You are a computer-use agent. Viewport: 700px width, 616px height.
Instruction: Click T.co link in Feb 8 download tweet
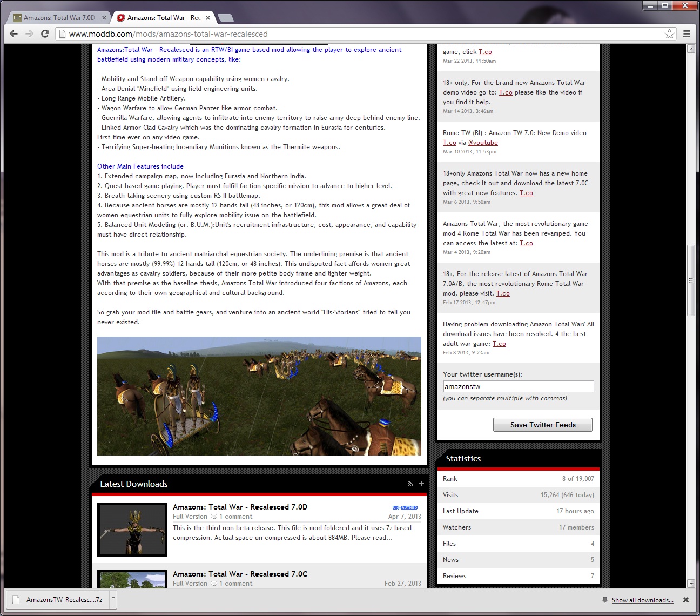(499, 344)
